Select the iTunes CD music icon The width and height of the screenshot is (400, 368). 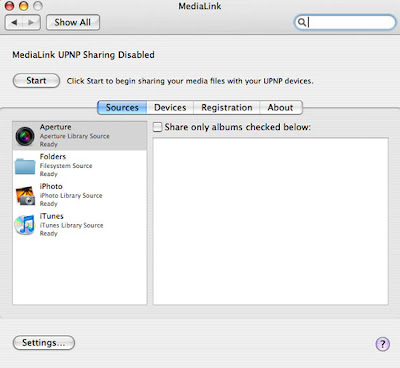(25, 225)
